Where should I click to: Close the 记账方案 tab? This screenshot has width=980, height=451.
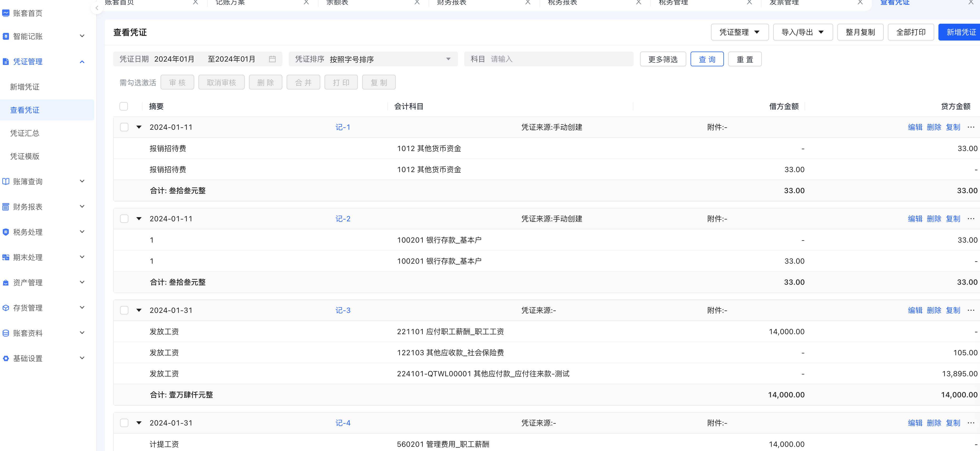(x=306, y=2)
